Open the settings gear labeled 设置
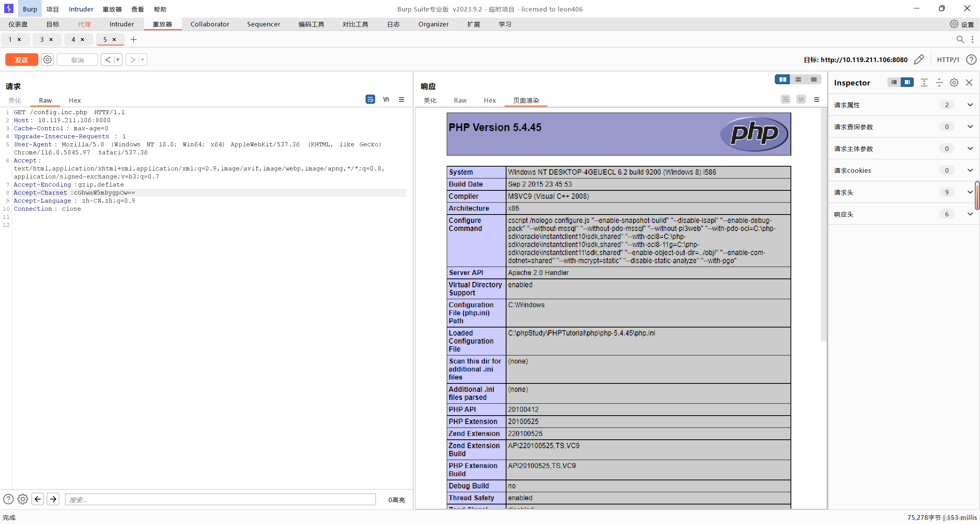The width and height of the screenshot is (980, 524). point(962,24)
